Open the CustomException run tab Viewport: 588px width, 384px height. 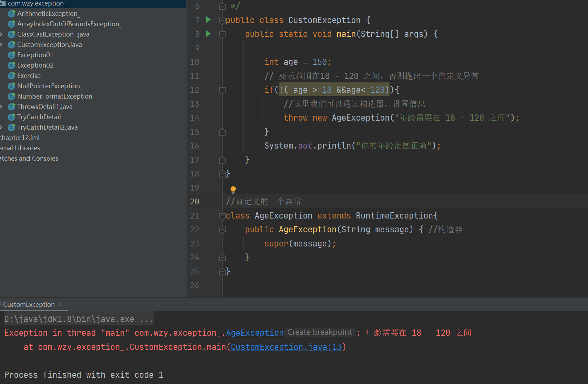pyautogui.click(x=29, y=305)
